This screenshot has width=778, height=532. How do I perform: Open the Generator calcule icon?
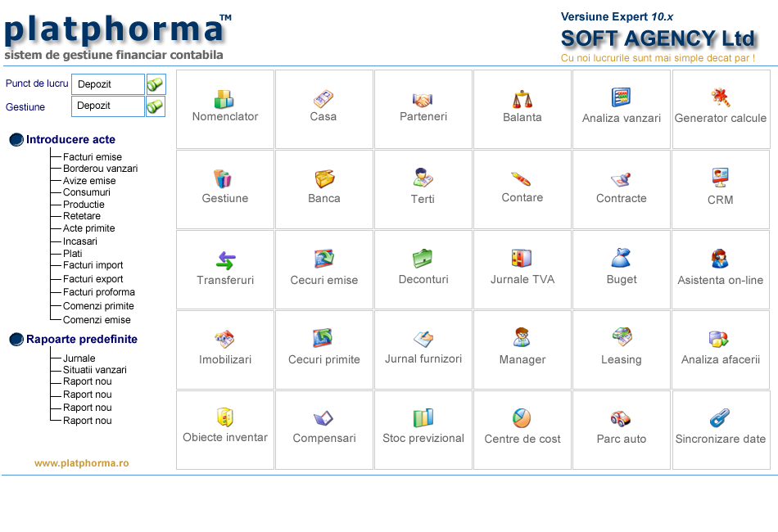click(x=720, y=97)
